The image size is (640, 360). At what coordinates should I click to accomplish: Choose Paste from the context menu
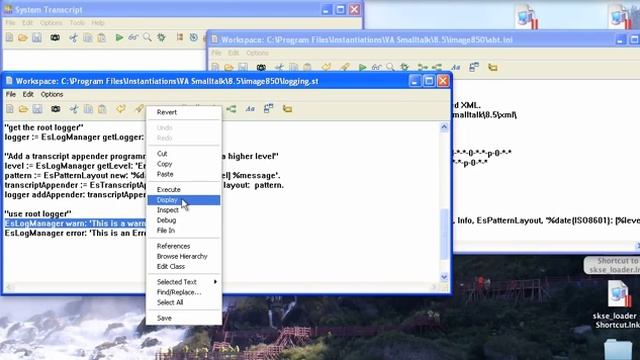184,174
